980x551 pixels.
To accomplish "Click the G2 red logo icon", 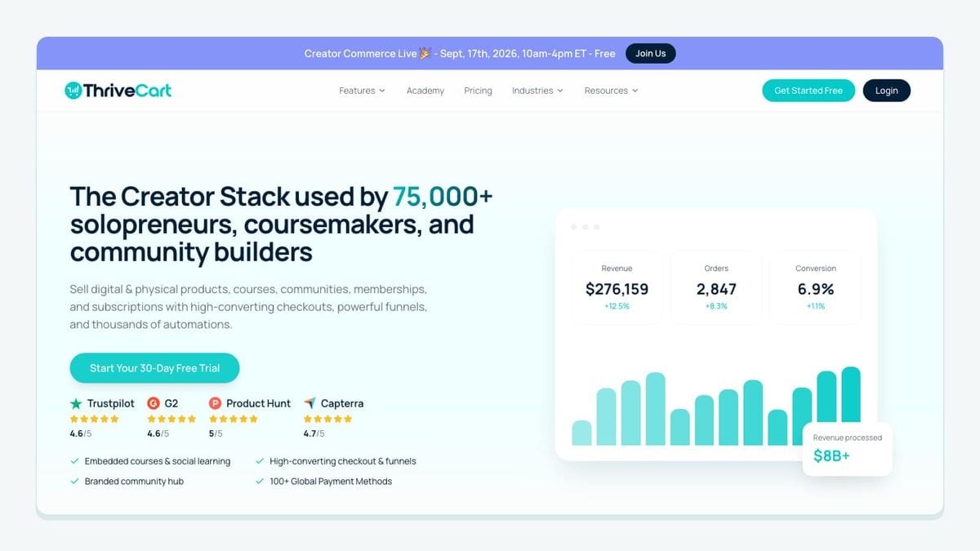I will (x=154, y=403).
